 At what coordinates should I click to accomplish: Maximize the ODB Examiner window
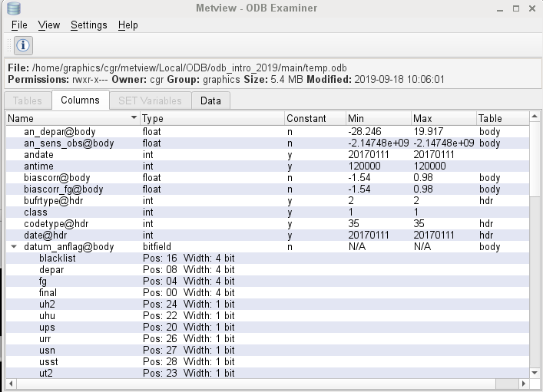[516, 8]
